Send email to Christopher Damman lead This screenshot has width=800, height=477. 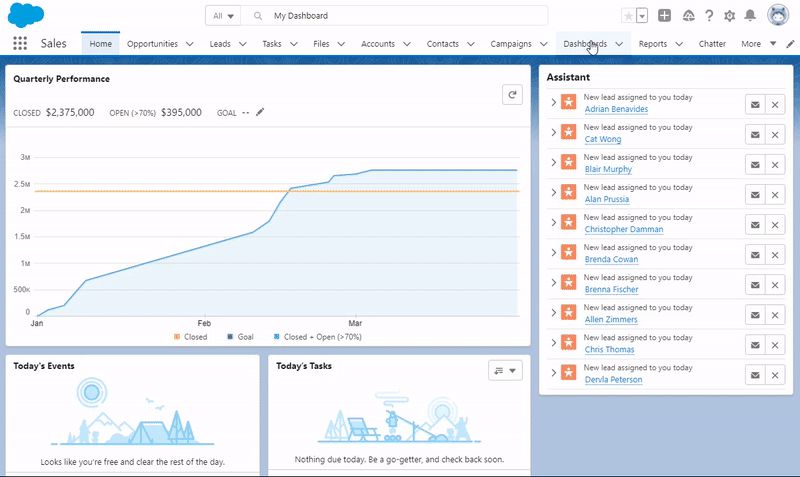(x=755, y=225)
